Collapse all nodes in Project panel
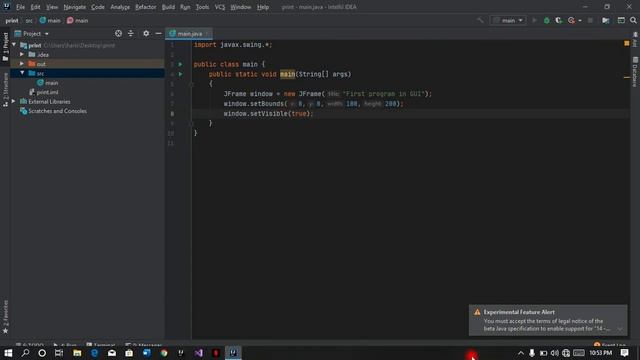The image size is (640, 360). click(x=131, y=33)
